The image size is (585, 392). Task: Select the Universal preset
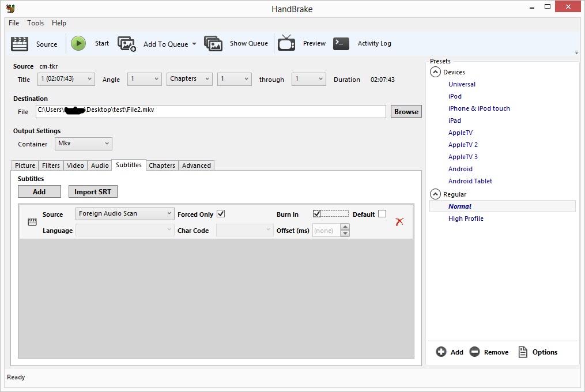[x=462, y=84]
